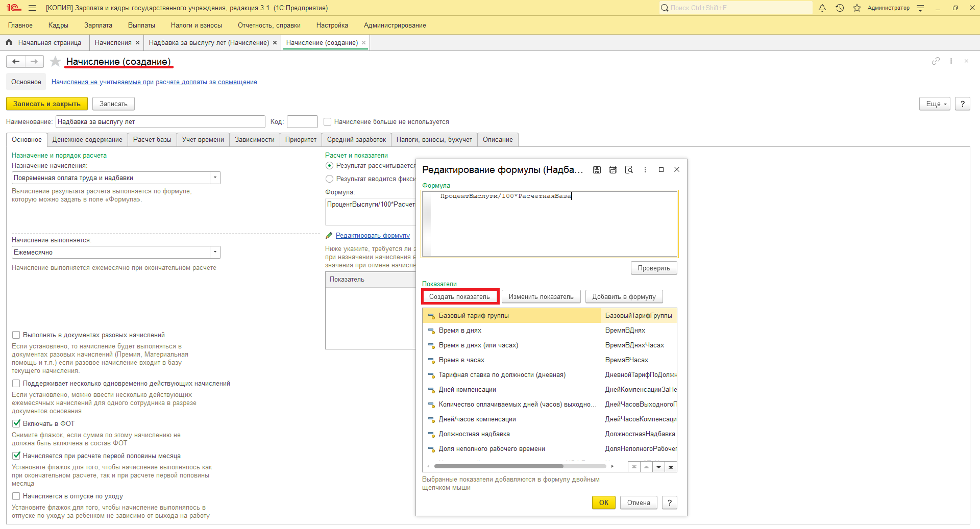Image resolution: width=980 pixels, height=529 pixels.
Task: Uncheck 'Начисляется при расчете первой половины месяца'
Action: 16,456
